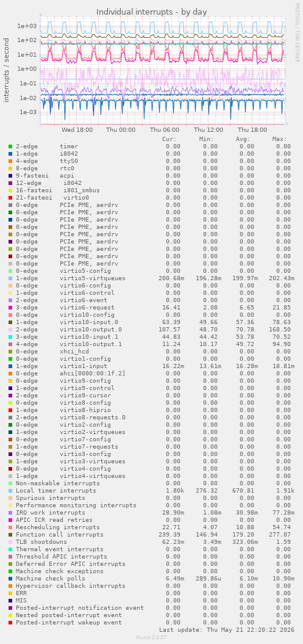Click the pink swatch for virtio10-output.0
This screenshot has height=644, width=303.
[10, 330]
